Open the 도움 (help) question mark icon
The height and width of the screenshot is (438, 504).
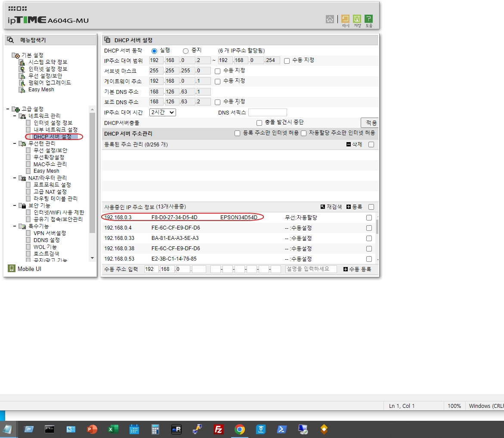coord(368,19)
